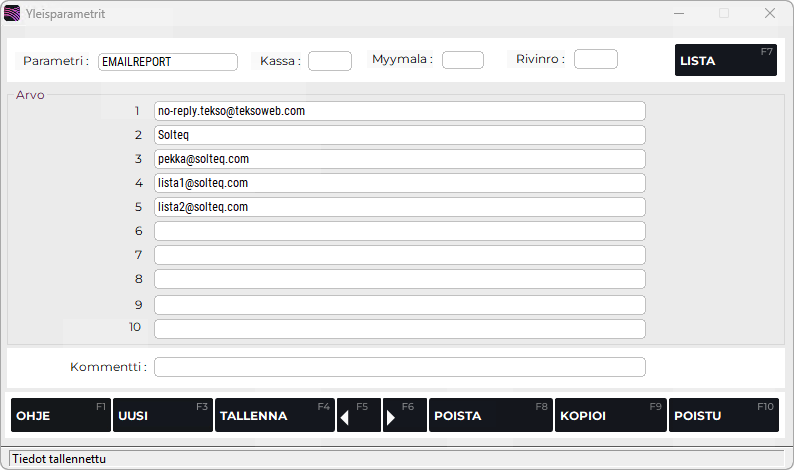Open the LISTA F7 list button
The image size is (794, 470).
(x=726, y=60)
